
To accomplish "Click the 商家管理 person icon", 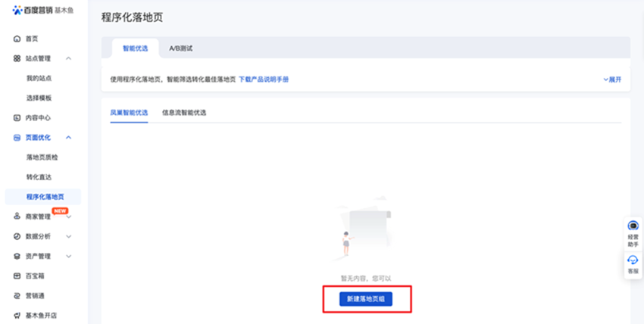I will coord(17,217).
